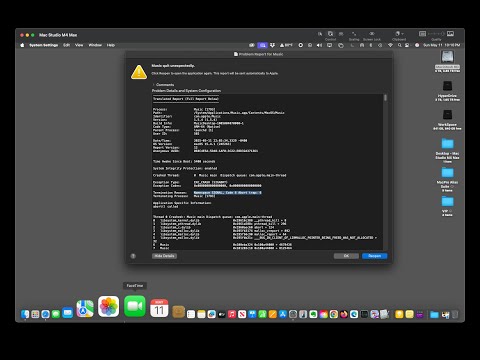Click the highlighted Termination Reason value
The height and width of the screenshot is (360, 480).
[x=228, y=192]
